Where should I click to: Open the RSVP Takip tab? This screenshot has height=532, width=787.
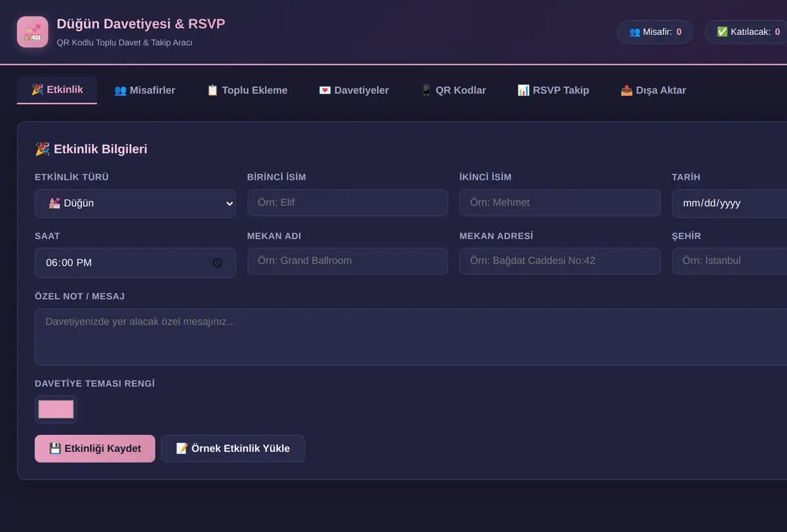click(553, 91)
